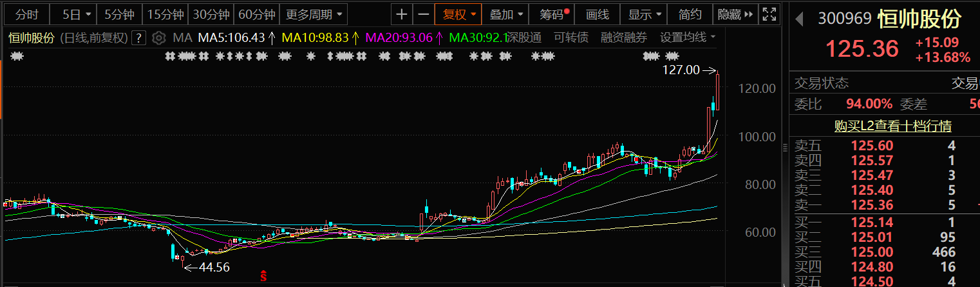The height and width of the screenshot is (287, 980).
Task: Open the 更多周期 dropdown
Action: pos(316,14)
